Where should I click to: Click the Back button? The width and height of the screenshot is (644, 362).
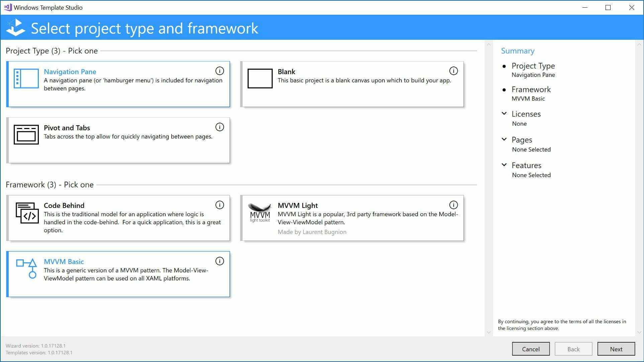click(x=573, y=349)
